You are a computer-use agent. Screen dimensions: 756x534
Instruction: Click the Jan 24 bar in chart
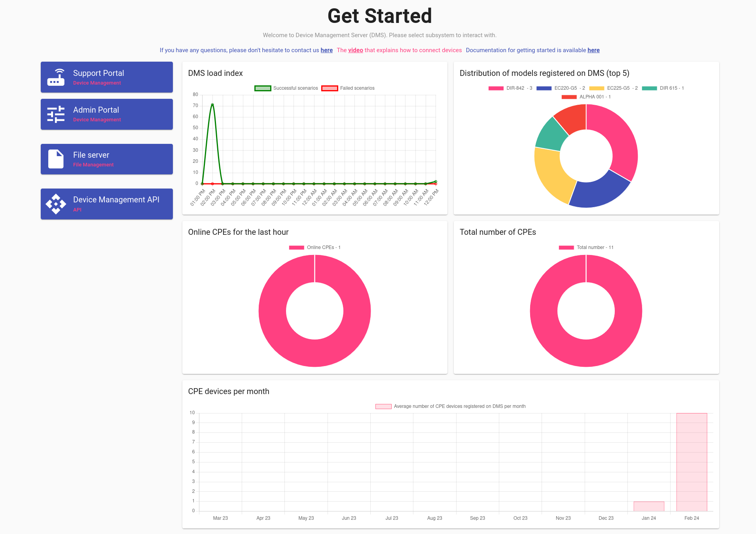(649, 506)
